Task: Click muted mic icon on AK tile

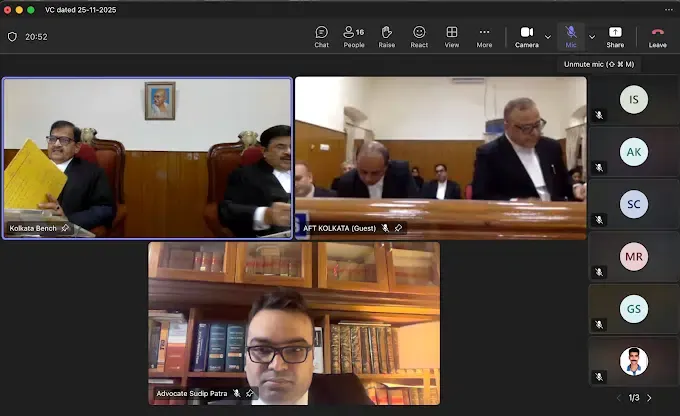Action: point(599,167)
